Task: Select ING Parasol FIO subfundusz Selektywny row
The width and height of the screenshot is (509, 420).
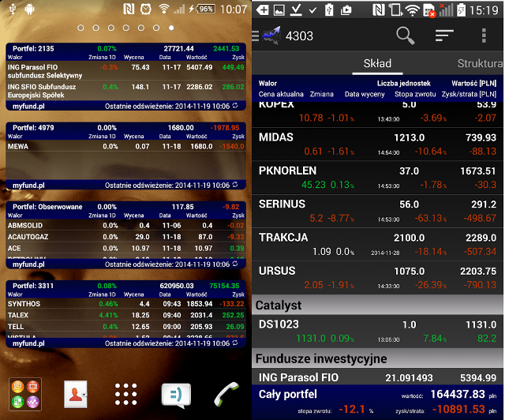Action: click(126, 71)
